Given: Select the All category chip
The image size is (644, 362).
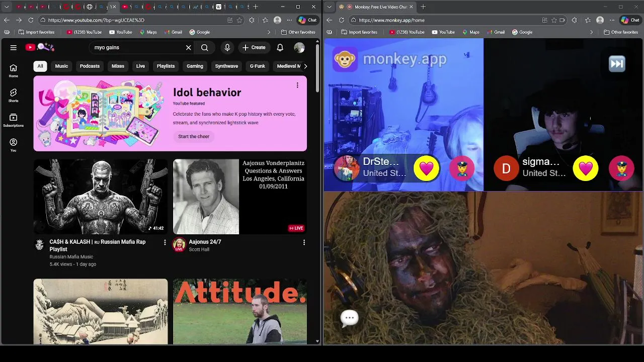Looking at the screenshot, I should pyautogui.click(x=40, y=66).
